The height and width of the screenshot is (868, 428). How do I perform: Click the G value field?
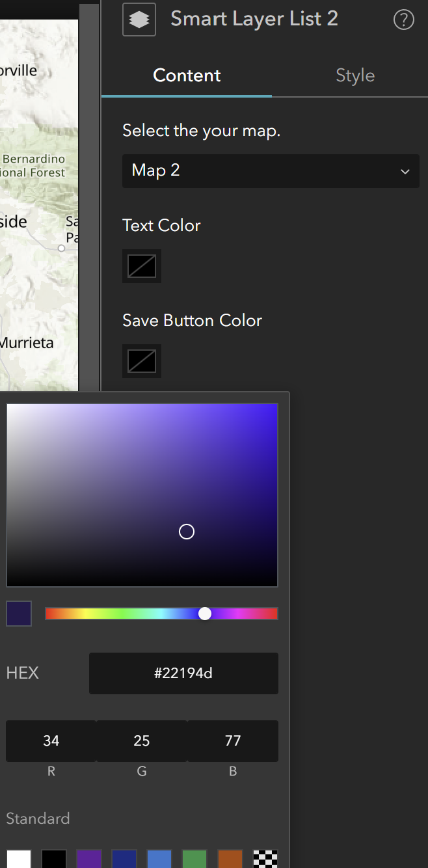tap(142, 740)
